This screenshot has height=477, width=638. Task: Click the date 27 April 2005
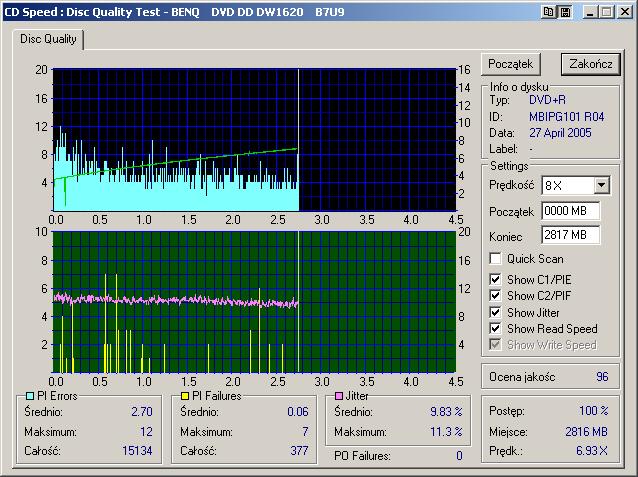tap(560, 133)
